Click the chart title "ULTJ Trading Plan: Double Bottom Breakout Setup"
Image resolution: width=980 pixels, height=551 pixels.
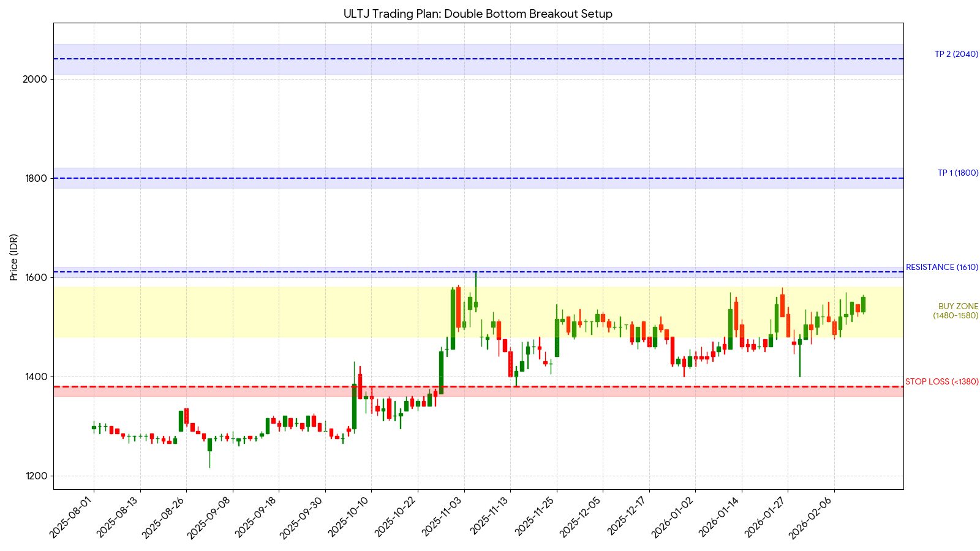pyautogui.click(x=478, y=13)
